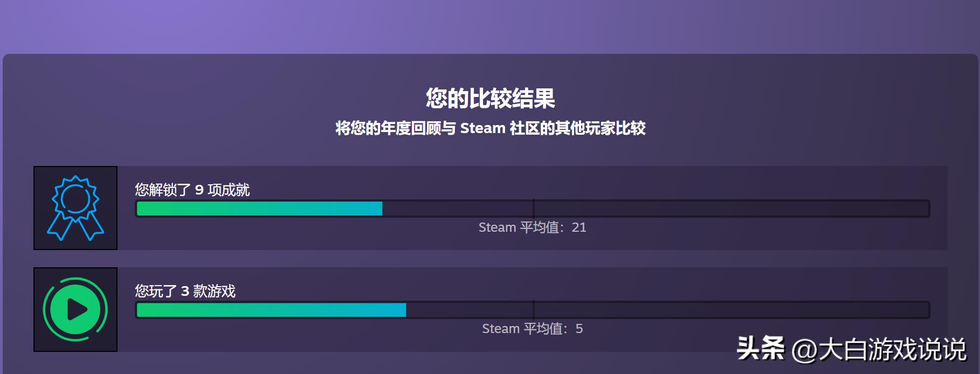Click the average marker on the achievements bar
Screen dimensions: 980x374
[533, 209]
